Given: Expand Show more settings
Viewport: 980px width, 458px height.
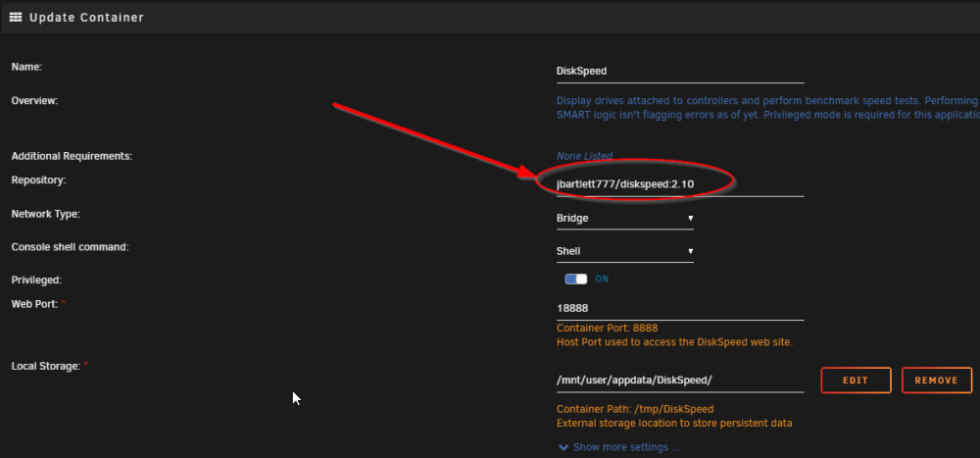Looking at the screenshot, I should click(618, 447).
